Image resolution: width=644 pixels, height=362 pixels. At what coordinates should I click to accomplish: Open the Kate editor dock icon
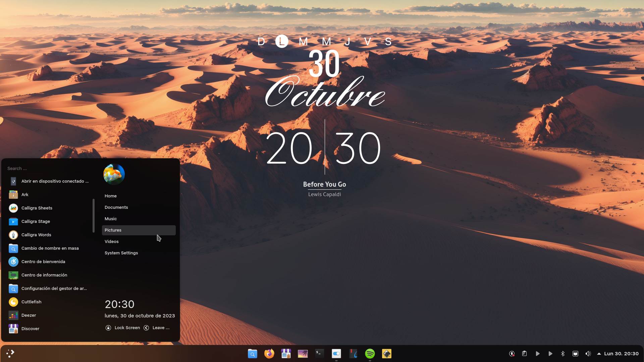point(353,354)
